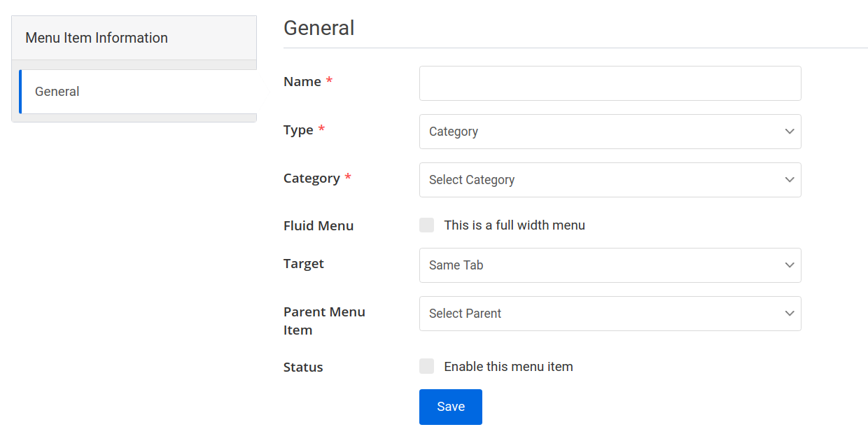
Task: Open the Select Parent dropdown
Action: [610, 313]
